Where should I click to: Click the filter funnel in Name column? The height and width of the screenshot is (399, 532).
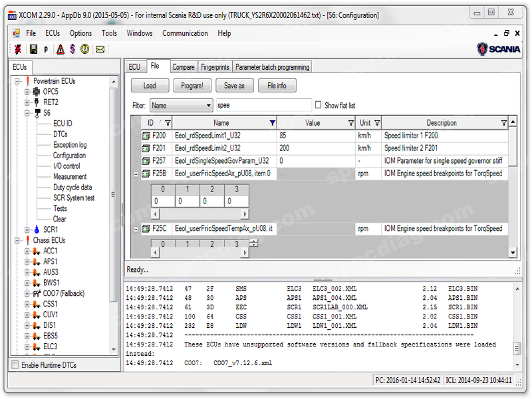(272, 123)
